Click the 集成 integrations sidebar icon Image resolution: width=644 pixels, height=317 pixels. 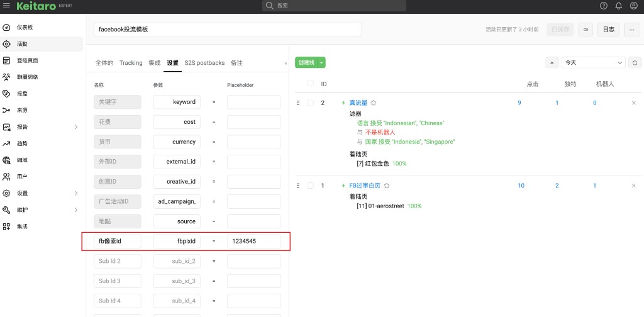click(x=6, y=226)
